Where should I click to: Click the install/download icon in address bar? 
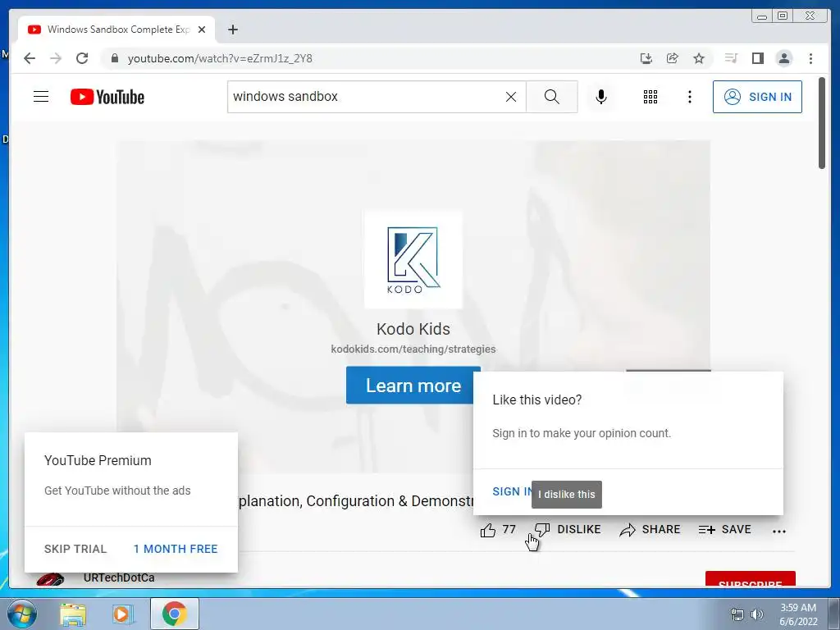646,58
